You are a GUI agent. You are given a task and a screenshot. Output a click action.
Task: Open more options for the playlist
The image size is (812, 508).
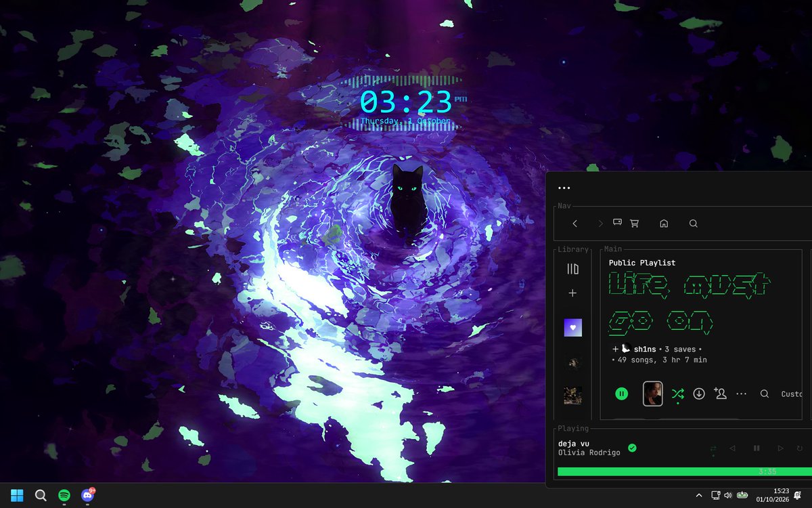pyautogui.click(x=742, y=394)
